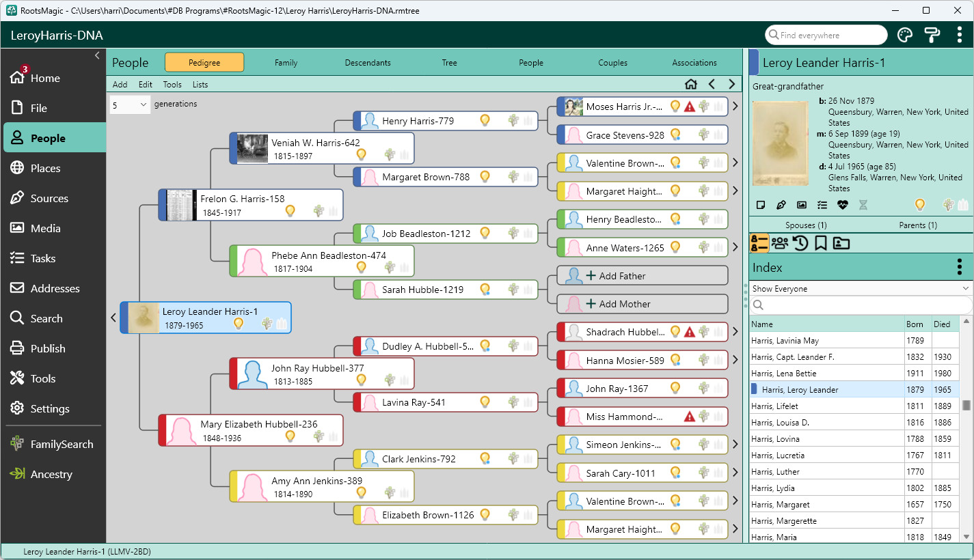Open the sources pen icon in side panel
This screenshot has height=560, width=974.
(781, 205)
